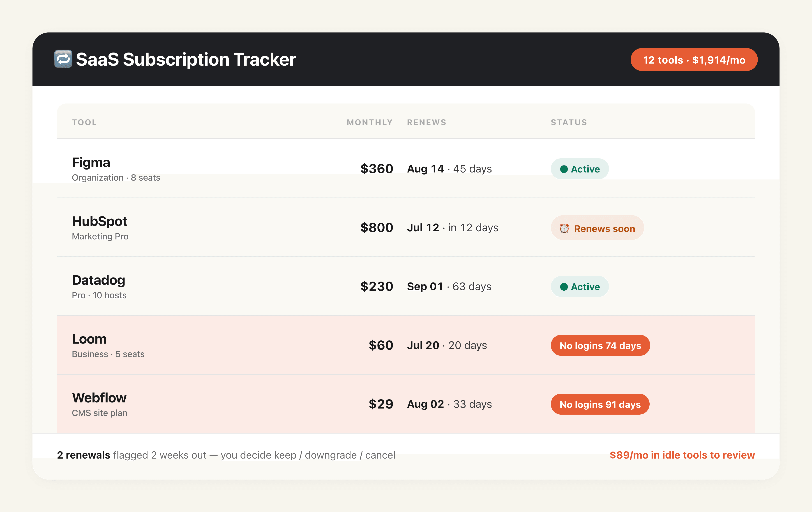Sort by the TOOL column header
The width and height of the screenshot is (812, 512).
(84, 122)
